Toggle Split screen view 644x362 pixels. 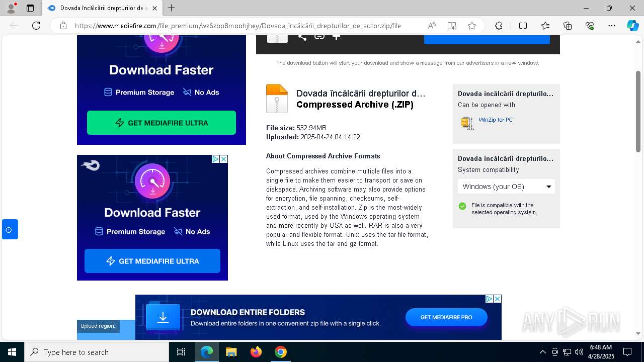tap(523, 26)
